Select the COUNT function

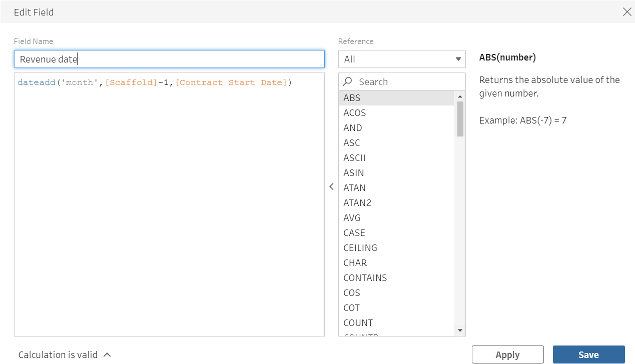coord(358,323)
